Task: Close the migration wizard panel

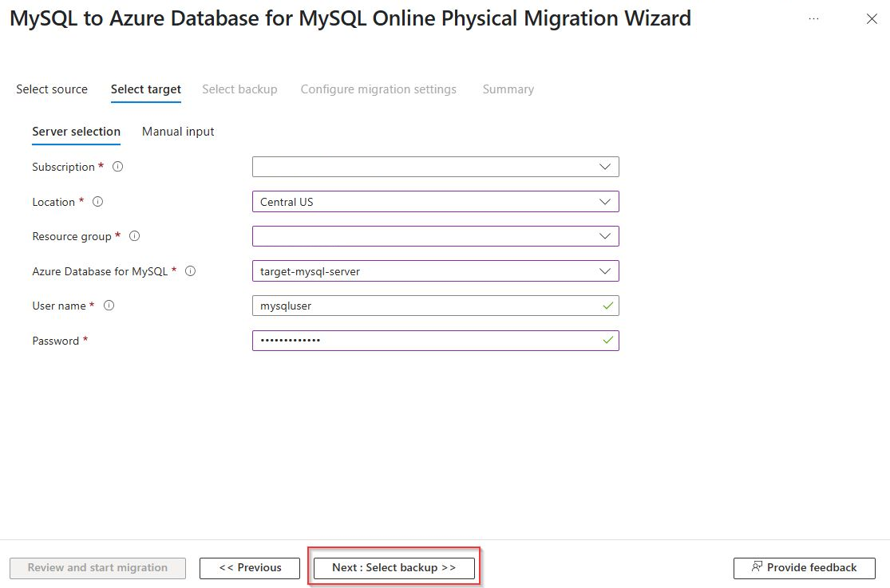Action: (872, 18)
